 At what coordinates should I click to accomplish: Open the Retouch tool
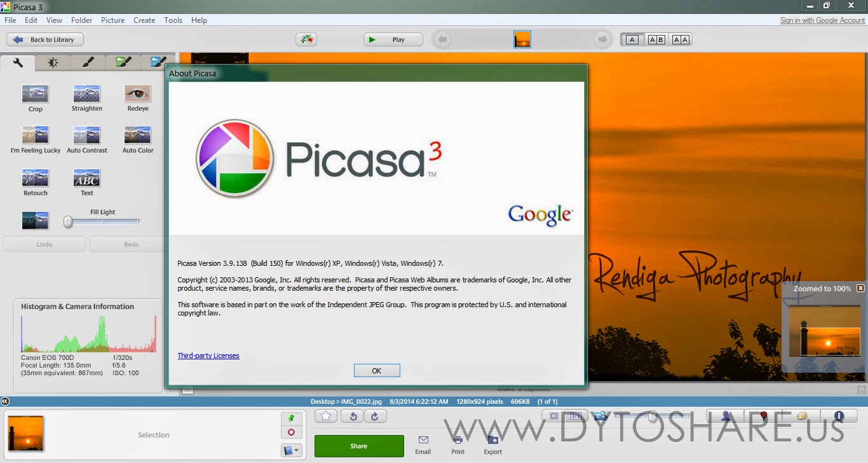(36, 177)
